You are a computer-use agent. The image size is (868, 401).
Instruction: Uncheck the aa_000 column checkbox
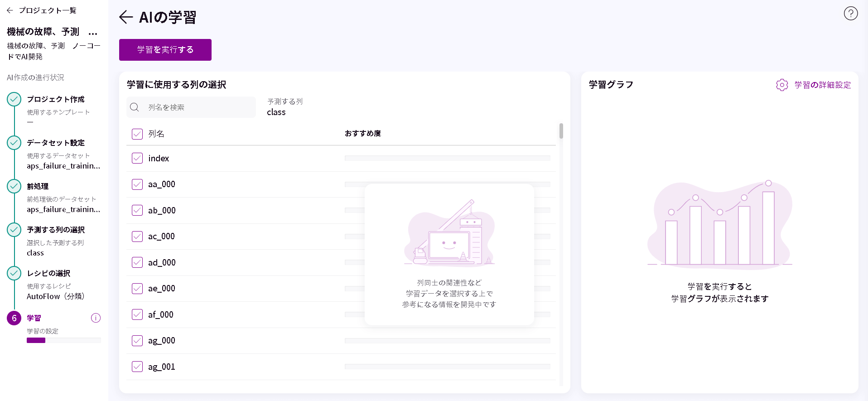coord(137,184)
